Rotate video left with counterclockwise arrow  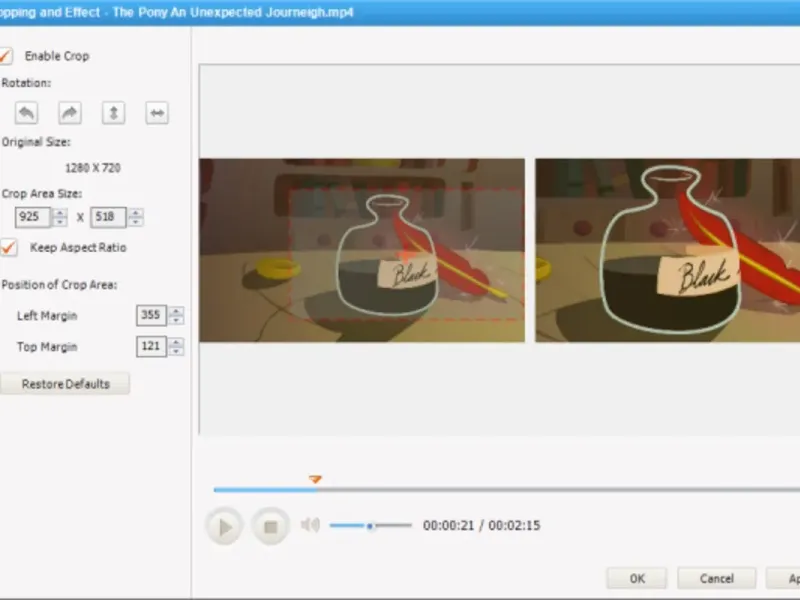(27, 113)
